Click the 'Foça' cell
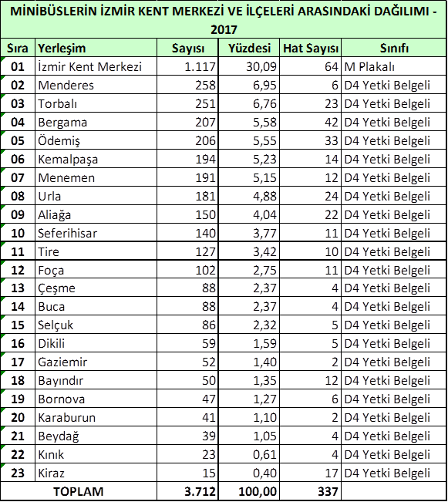 click(96, 270)
